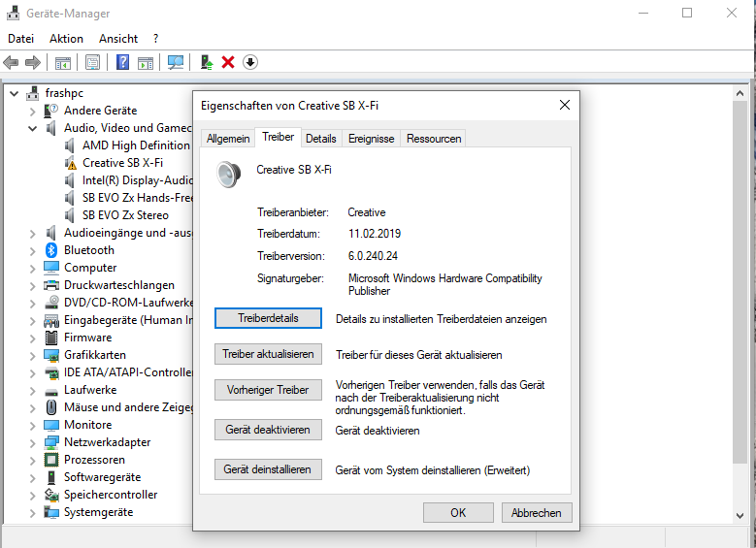Image resolution: width=756 pixels, height=548 pixels.
Task: Click the Gerät deaktivieren button
Action: click(268, 430)
